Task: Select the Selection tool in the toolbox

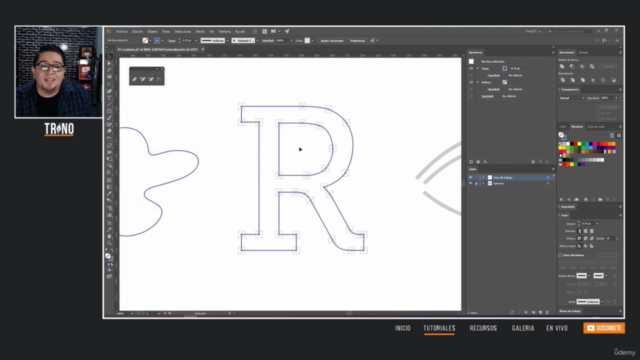Action: (x=109, y=57)
